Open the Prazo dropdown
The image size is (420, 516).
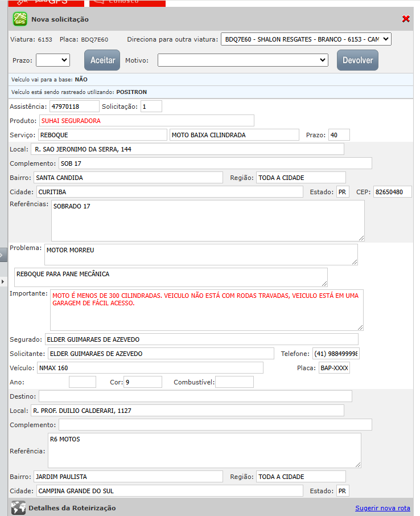click(x=52, y=60)
